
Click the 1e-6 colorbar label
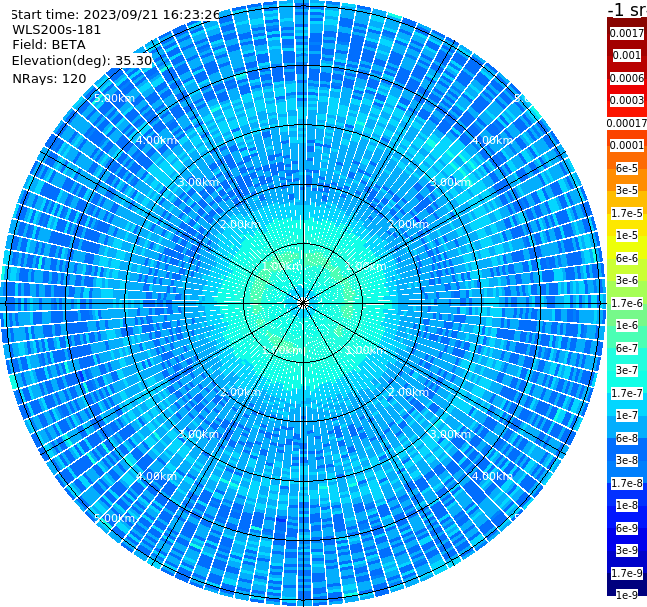[627, 325]
